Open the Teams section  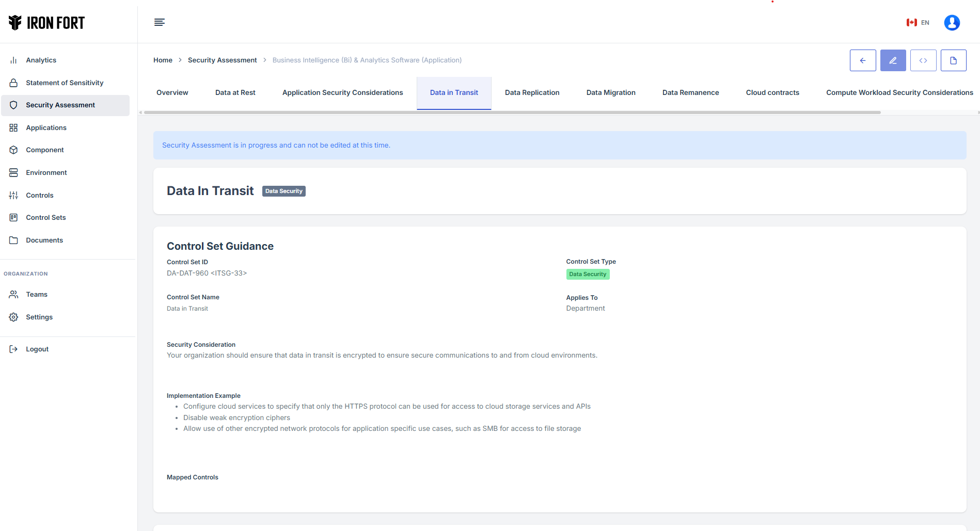[37, 294]
